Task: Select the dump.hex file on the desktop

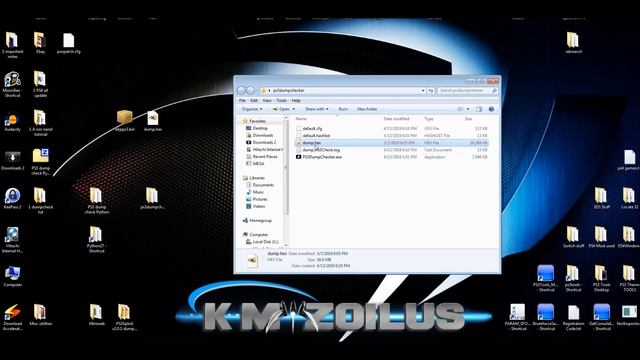Action: (153, 122)
